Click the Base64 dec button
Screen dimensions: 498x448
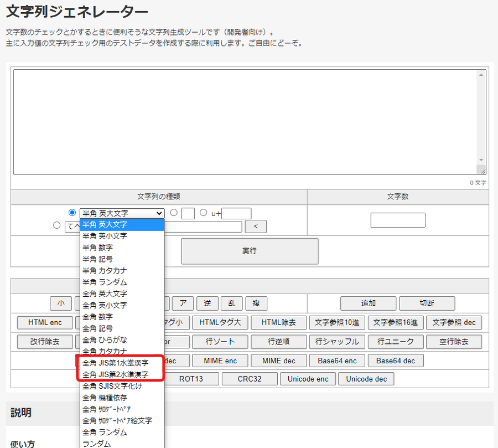[396, 361]
